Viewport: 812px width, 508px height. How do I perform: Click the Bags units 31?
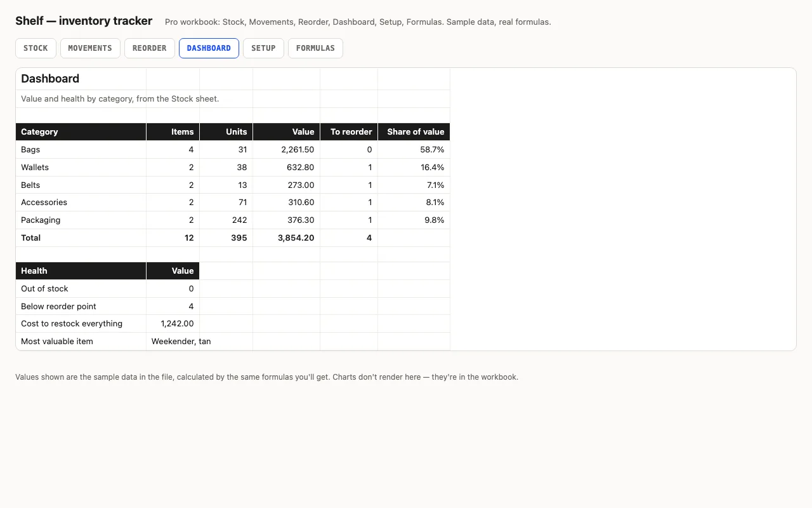[226, 150]
